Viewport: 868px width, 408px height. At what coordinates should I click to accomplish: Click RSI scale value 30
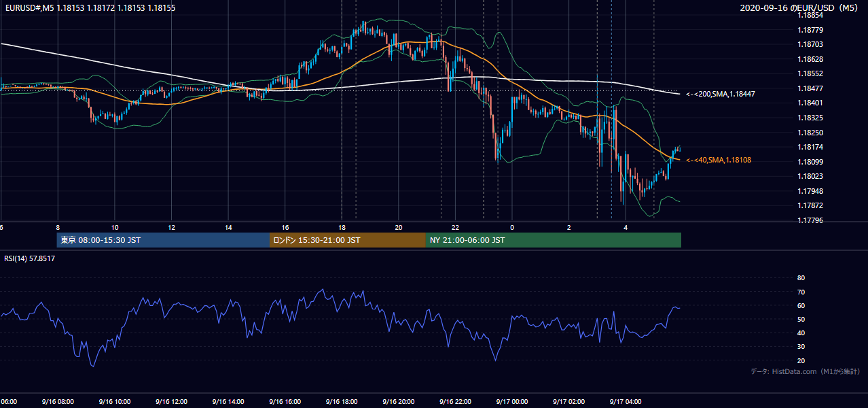click(801, 346)
